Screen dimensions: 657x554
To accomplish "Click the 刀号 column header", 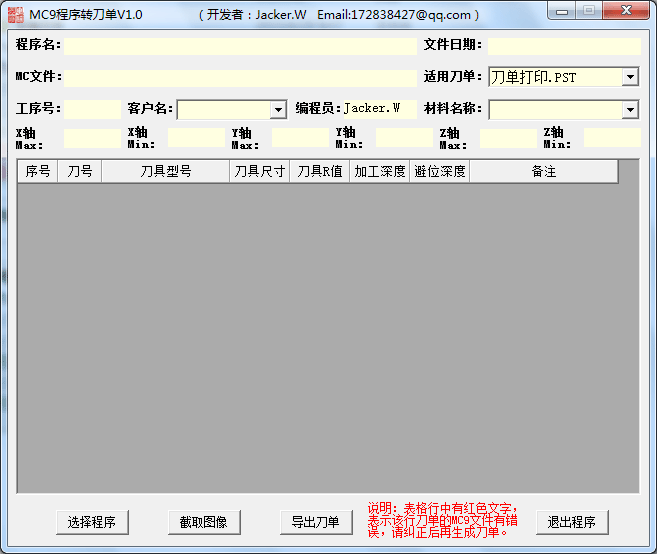I will coord(80,171).
